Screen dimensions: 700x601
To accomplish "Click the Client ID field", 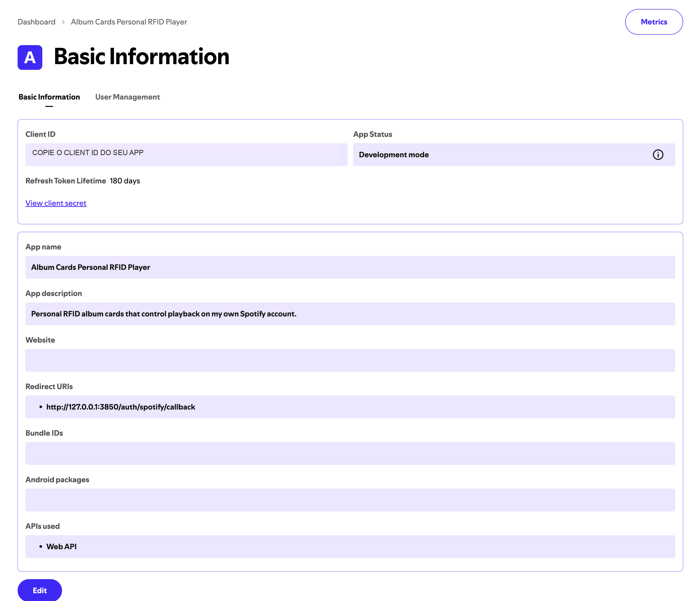I will tap(187, 155).
